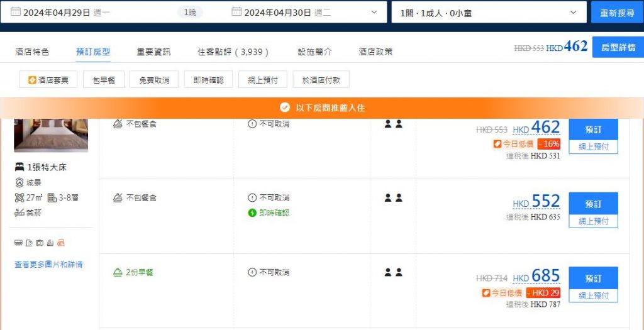This screenshot has height=330, width=644.
Task: Click the check-out date calendar icon
Action: pyautogui.click(x=236, y=12)
